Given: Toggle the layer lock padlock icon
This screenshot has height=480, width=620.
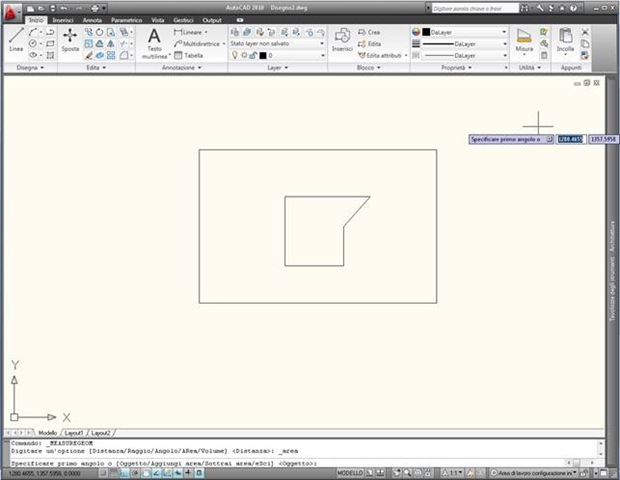Looking at the screenshot, I should (x=253, y=55).
